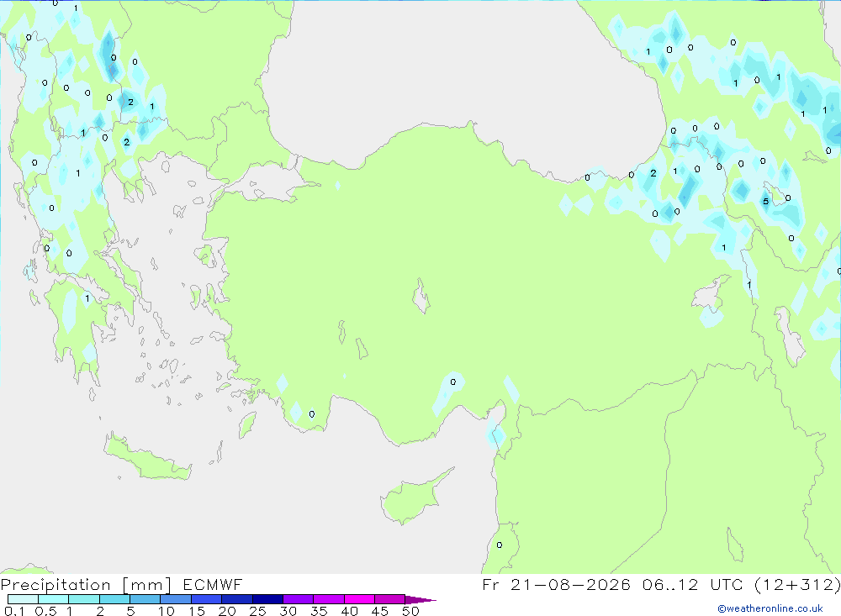This screenshot has width=841, height=616.
Task: Choose the 30–35 mm purple legend swatch
Action: pyautogui.click(x=298, y=599)
